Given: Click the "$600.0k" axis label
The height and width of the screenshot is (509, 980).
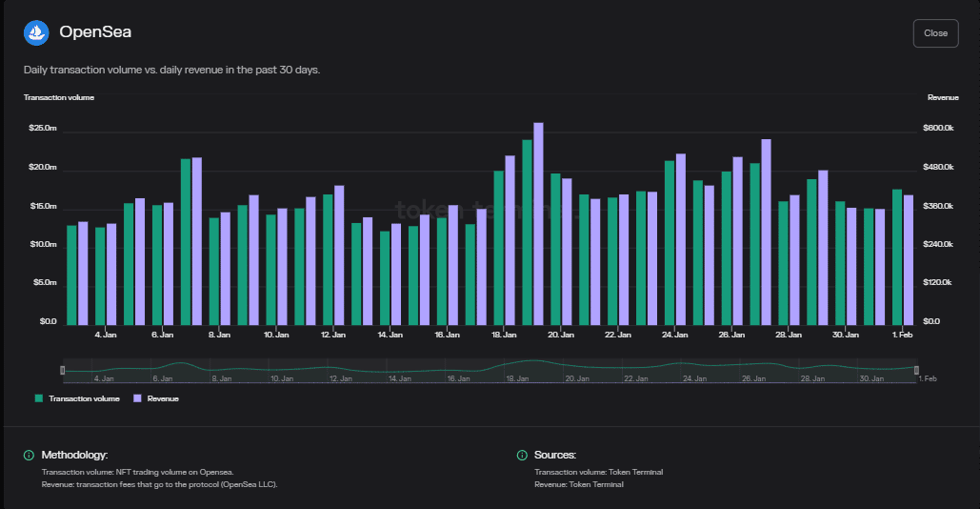Looking at the screenshot, I should click(938, 128).
